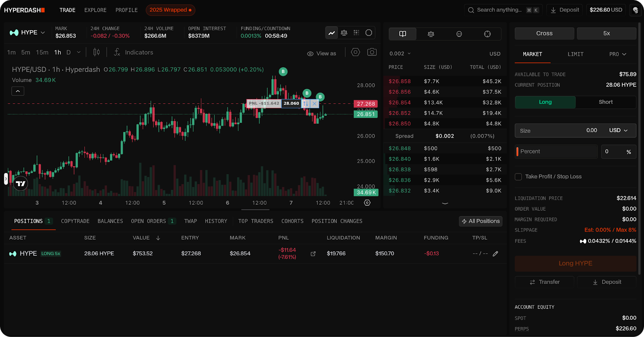Open the 0.002 price grouping dropdown
The height and width of the screenshot is (337, 644).
[x=400, y=53]
